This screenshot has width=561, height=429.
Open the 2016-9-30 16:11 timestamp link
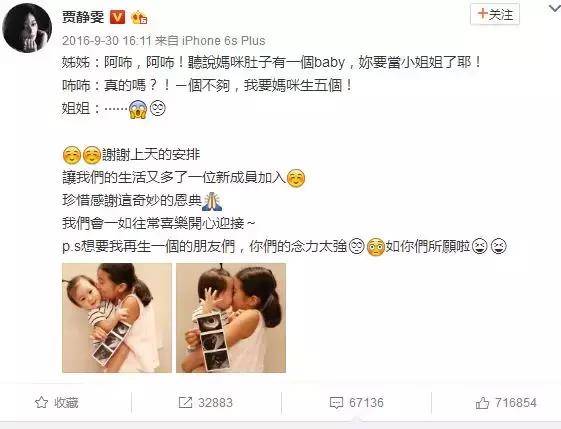[107, 40]
